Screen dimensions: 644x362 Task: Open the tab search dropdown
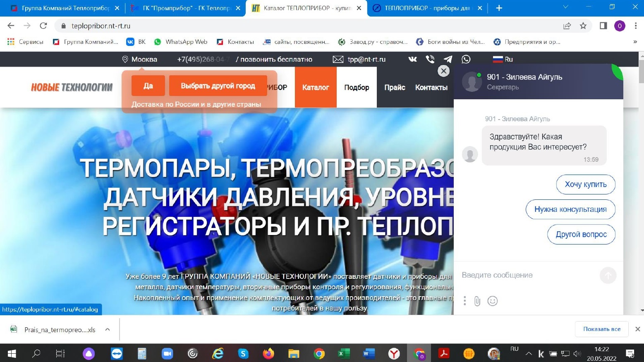566,7
